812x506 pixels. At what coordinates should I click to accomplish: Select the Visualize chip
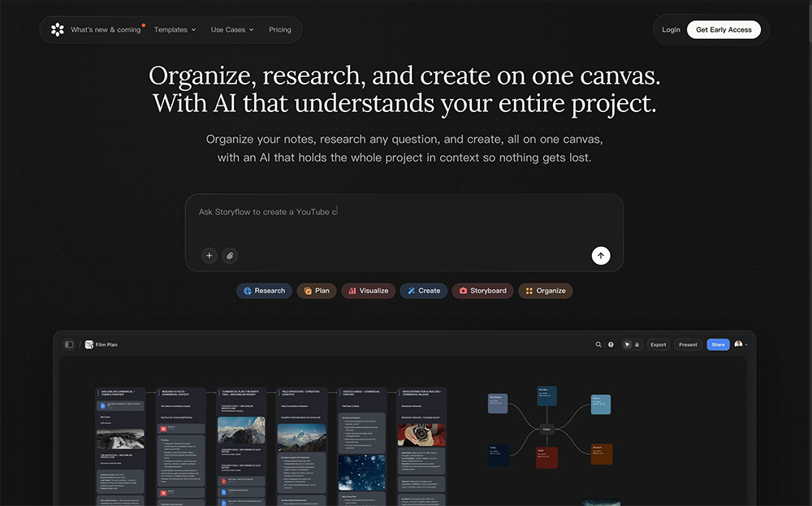[x=368, y=291]
